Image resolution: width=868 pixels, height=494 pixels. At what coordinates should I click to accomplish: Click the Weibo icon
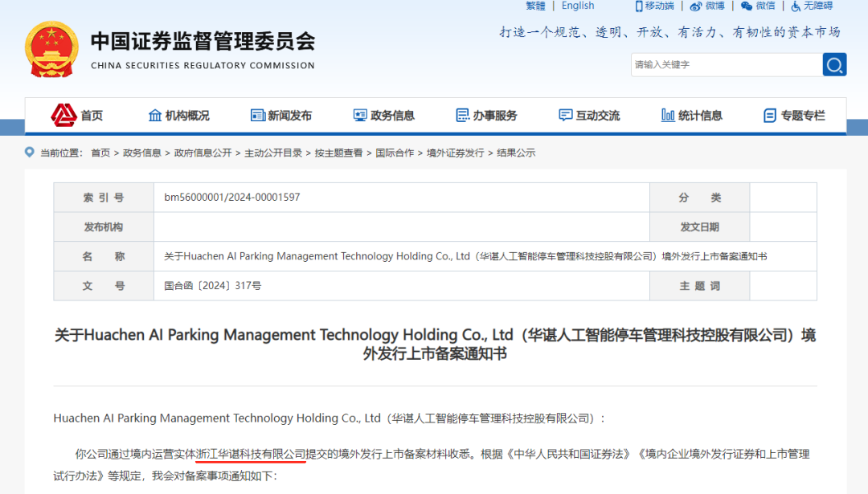pyautogui.click(x=696, y=6)
